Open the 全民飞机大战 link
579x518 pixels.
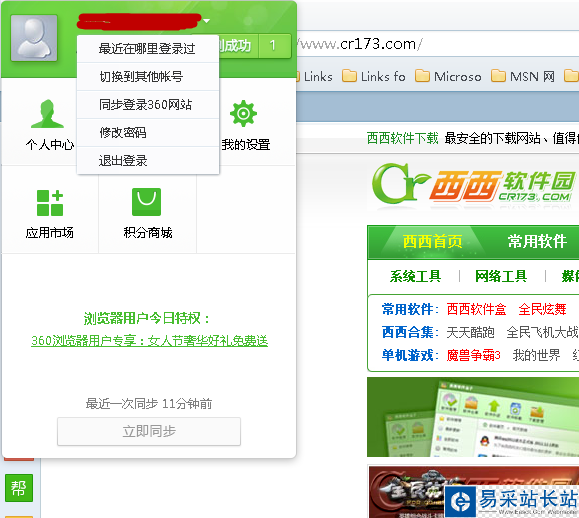click(542, 332)
